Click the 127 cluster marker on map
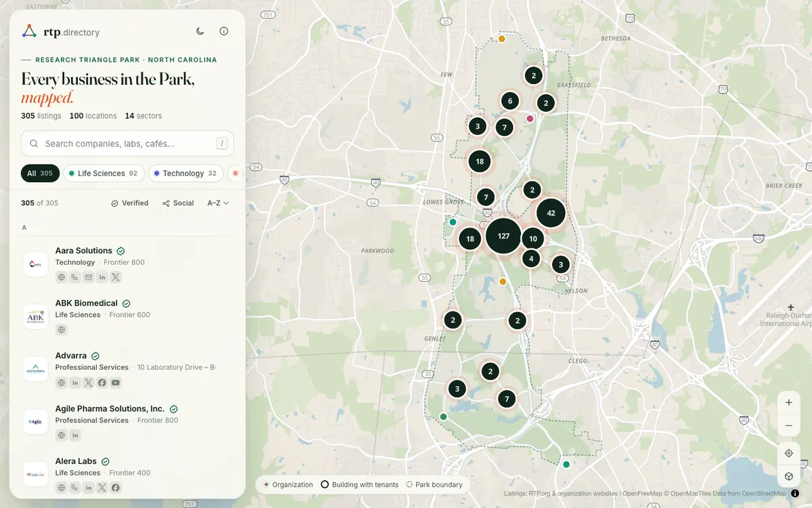 [x=503, y=236]
